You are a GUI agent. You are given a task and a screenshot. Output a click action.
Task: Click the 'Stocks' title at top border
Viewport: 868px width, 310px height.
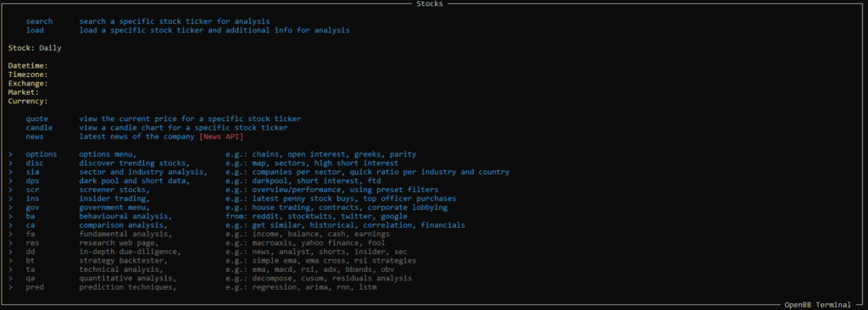429,4
